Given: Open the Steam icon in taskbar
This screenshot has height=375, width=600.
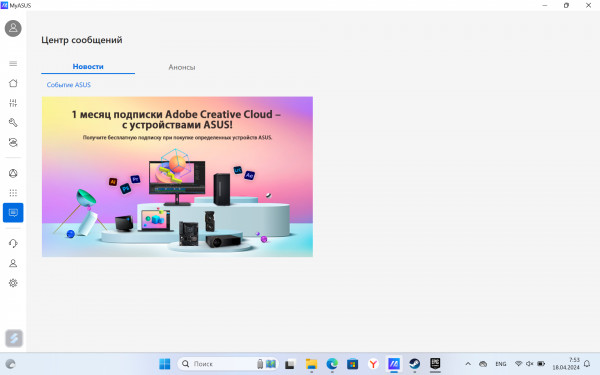Looking at the screenshot, I should tap(414, 364).
